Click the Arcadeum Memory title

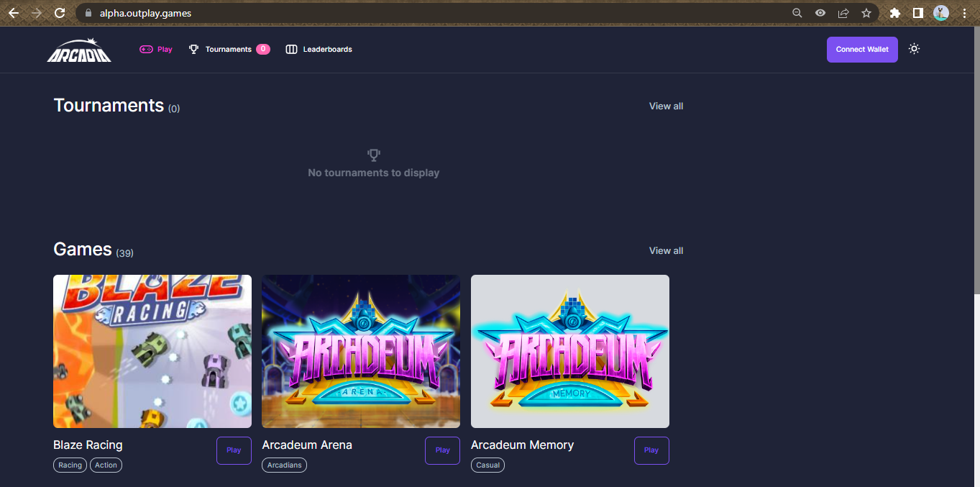click(522, 445)
